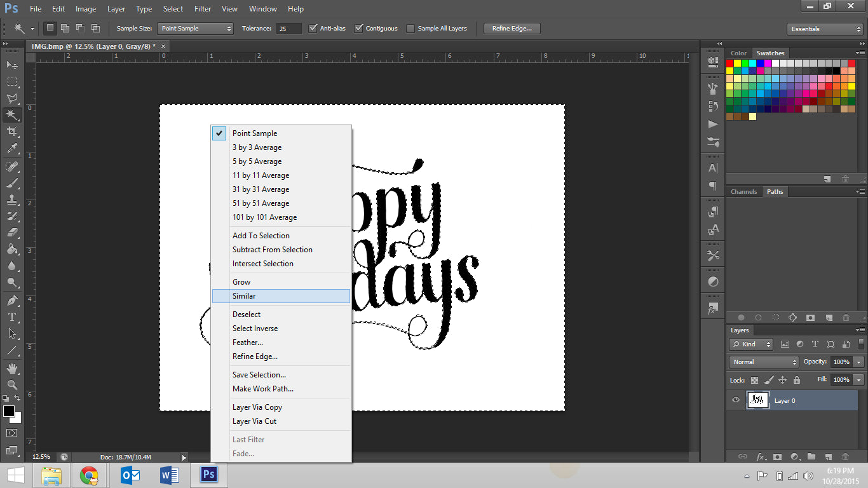The width and height of the screenshot is (868, 488).
Task: Select the Zoom tool
Action: 11,385
